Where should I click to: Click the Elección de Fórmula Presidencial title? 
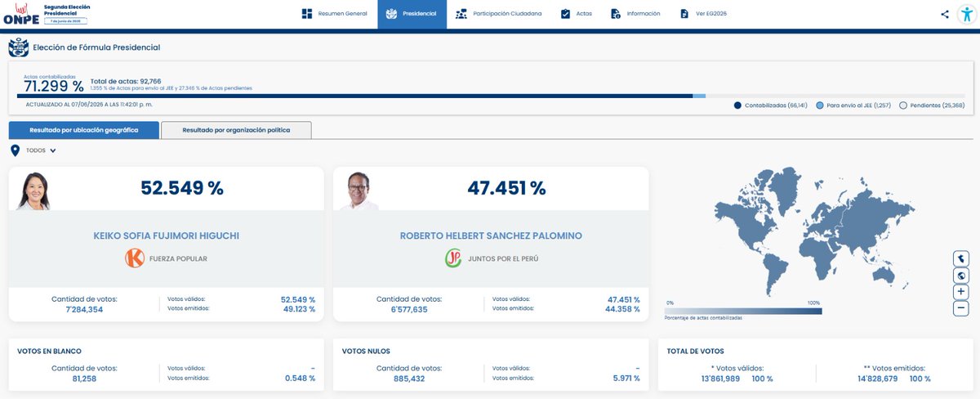[96, 48]
